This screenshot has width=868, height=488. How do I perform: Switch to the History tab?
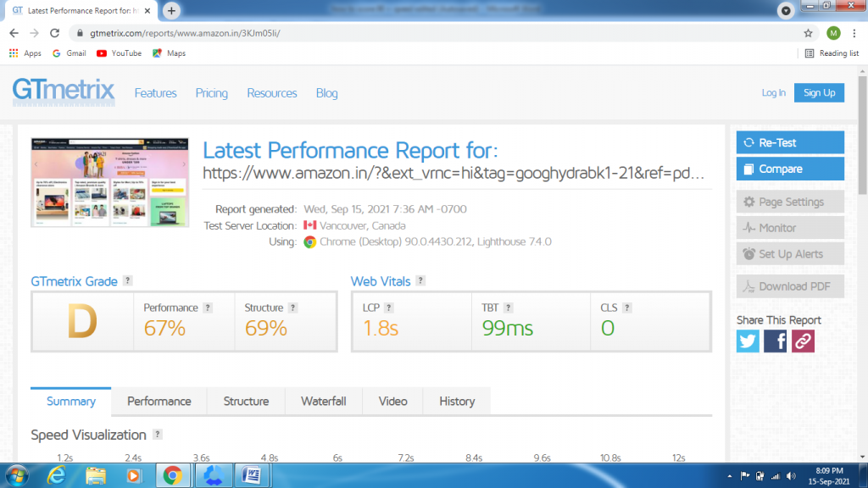coord(457,401)
